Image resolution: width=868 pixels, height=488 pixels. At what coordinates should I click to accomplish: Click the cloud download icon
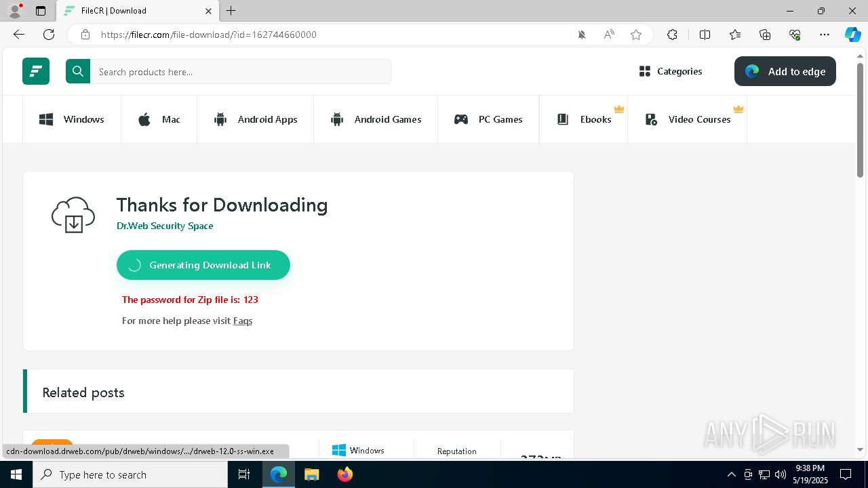tap(73, 215)
